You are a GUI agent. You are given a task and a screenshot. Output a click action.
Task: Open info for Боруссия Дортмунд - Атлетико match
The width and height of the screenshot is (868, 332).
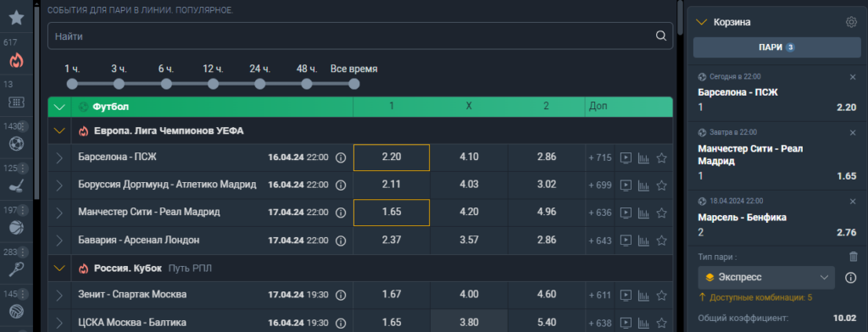341,185
